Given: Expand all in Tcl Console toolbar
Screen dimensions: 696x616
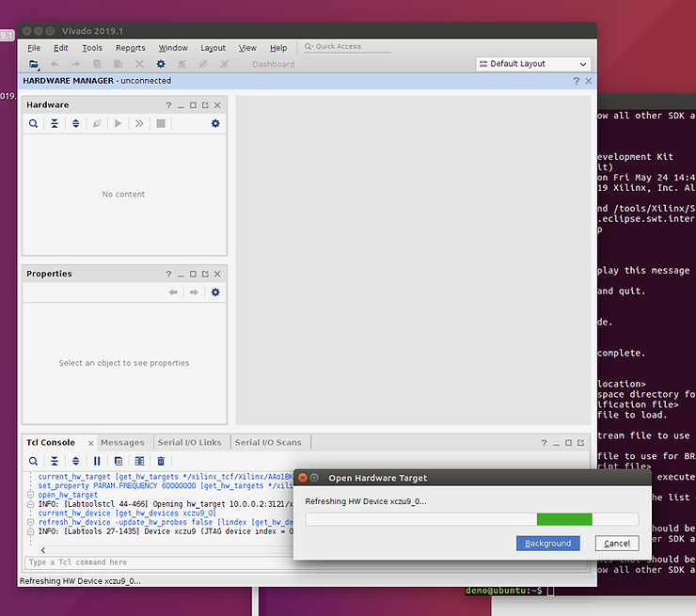Looking at the screenshot, I should point(76,461).
